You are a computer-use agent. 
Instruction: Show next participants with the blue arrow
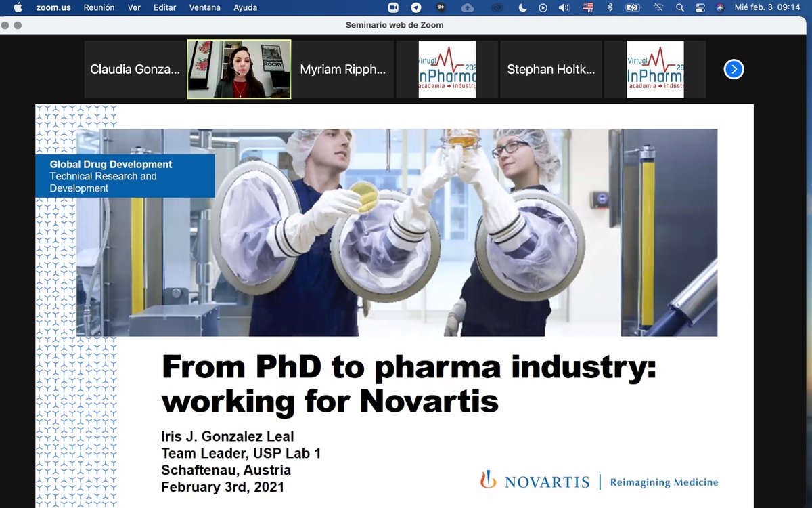point(734,69)
